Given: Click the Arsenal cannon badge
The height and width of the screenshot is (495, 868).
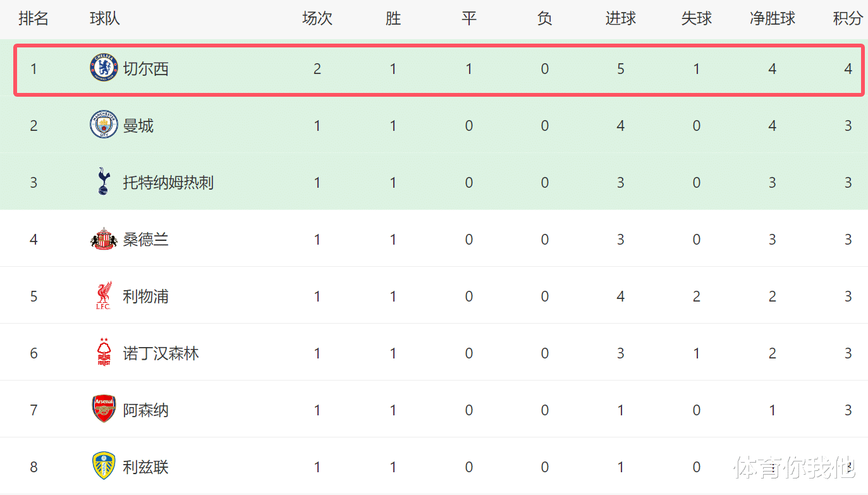Looking at the screenshot, I should [x=104, y=410].
